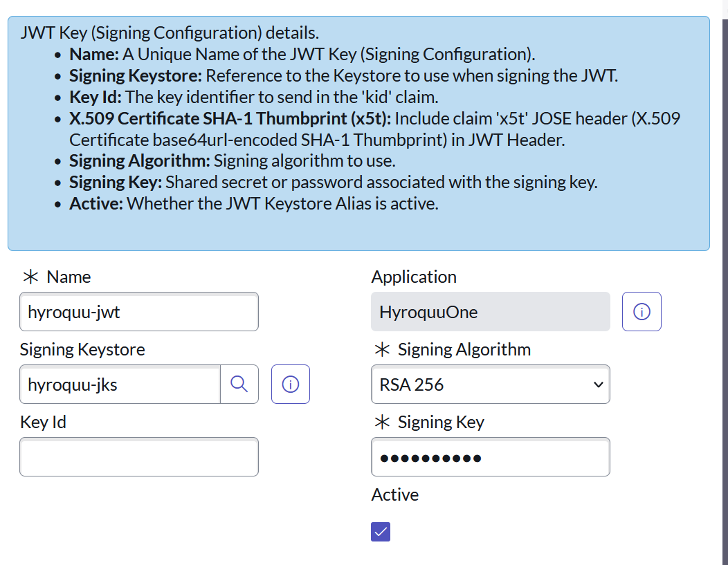This screenshot has width=728, height=565.
Task: View the Application field info tooltip
Action: click(x=641, y=311)
